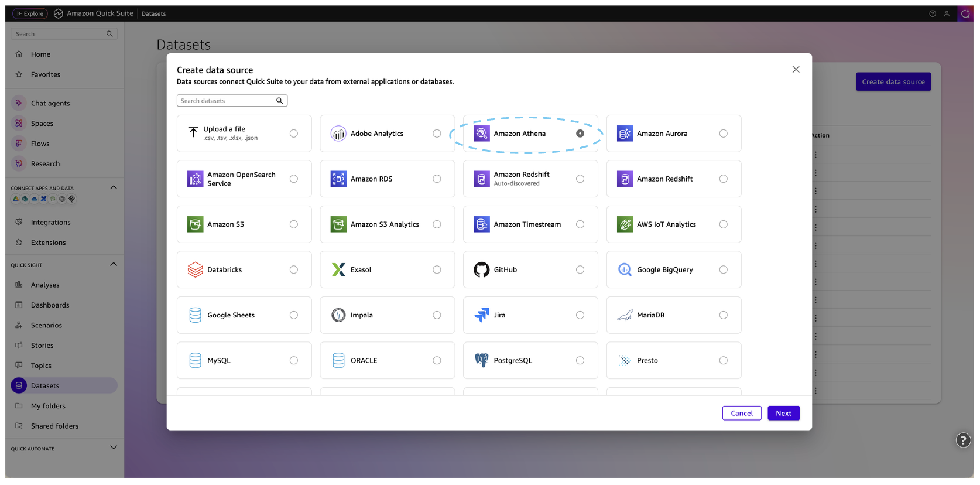Click the PostgreSQL elephant icon
This screenshot has height=485, width=980.
481,360
